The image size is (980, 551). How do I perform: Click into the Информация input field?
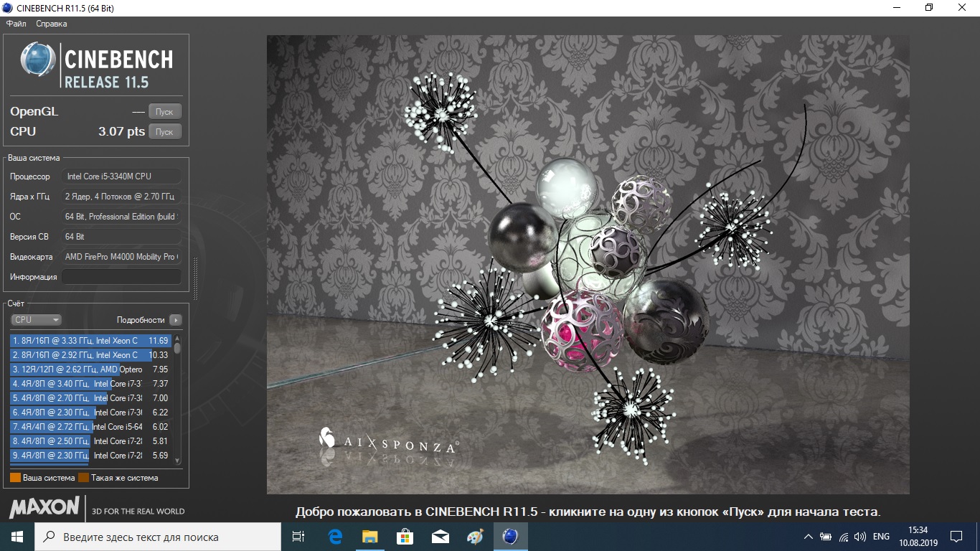tap(121, 277)
